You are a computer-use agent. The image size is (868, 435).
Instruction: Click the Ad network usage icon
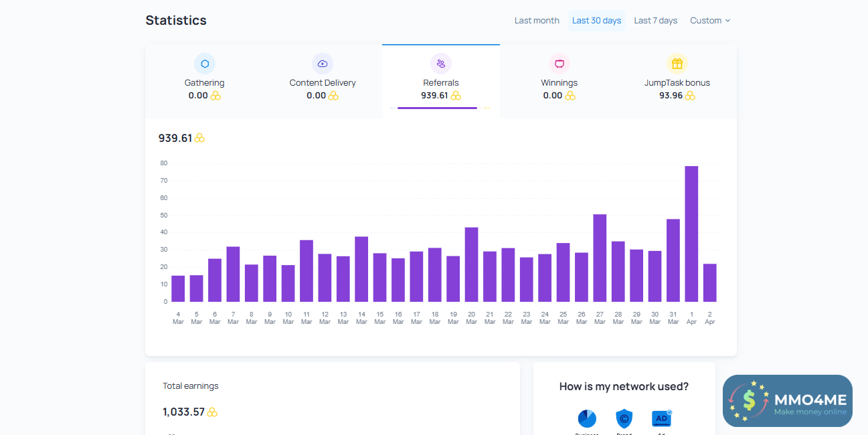pyautogui.click(x=661, y=419)
